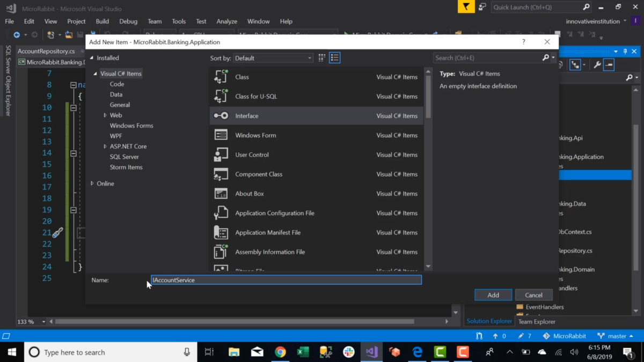Select the Class for U-SQL template icon
Screen dimensions: 644x362
[221, 97]
